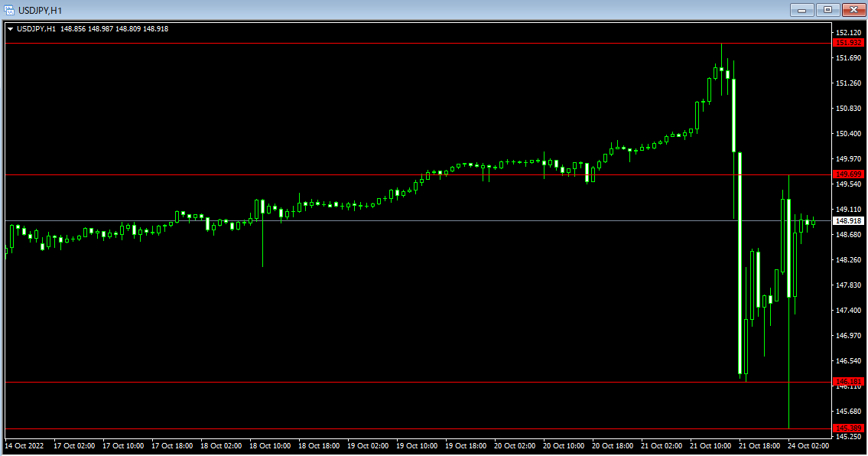Click the 17 Oct 02:00 time label
Viewport: 868px width, 456px height.
74,446
